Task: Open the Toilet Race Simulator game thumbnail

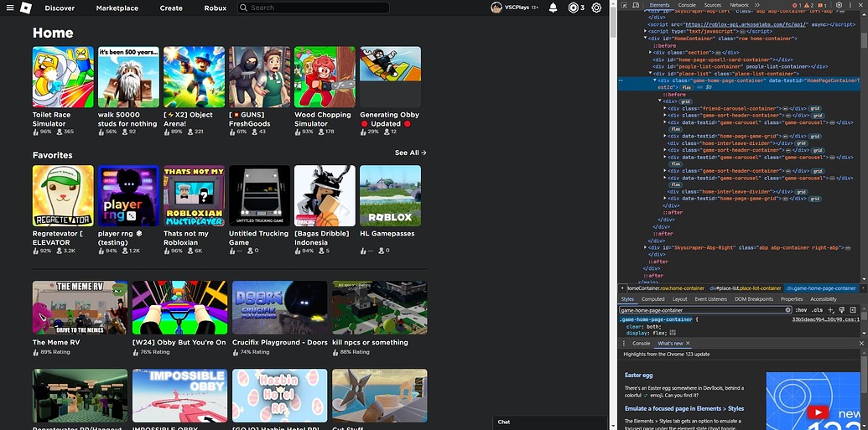Action: click(x=63, y=77)
